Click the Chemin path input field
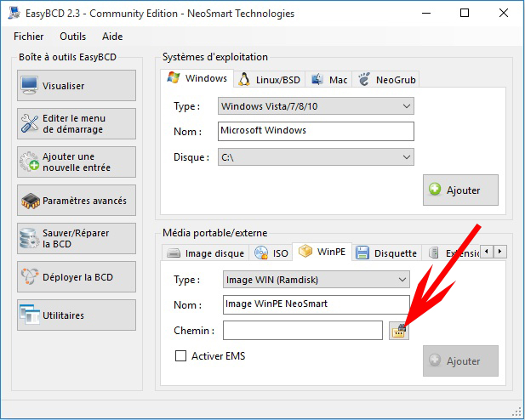Screen dimensions: 525x420 pos(302,330)
